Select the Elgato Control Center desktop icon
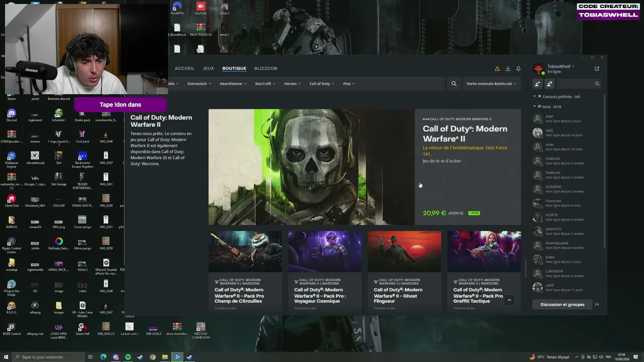The width and height of the screenshot is (644, 362). click(x=12, y=245)
